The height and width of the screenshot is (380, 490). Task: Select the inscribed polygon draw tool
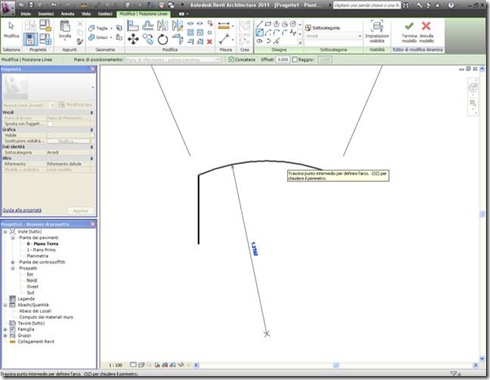[x=276, y=24]
